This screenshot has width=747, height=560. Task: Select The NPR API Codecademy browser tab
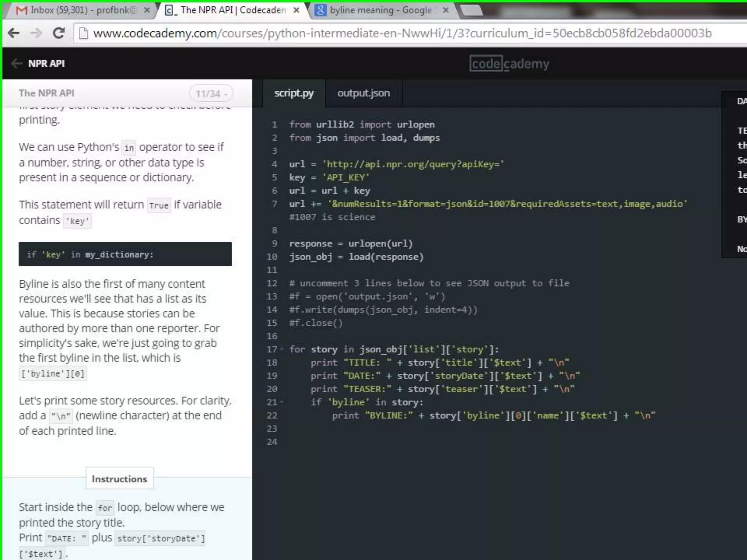click(x=233, y=10)
